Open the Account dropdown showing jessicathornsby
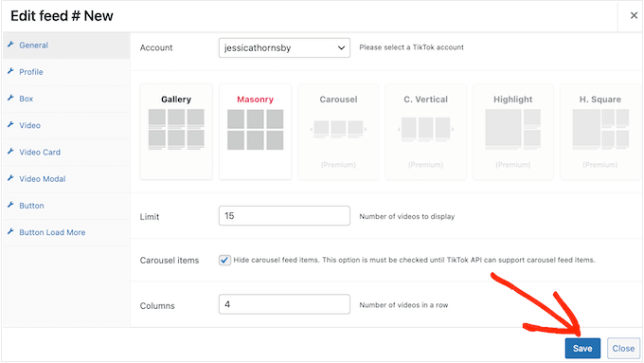Image resolution: width=644 pixels, height=363 pixels. coord(284,47)
